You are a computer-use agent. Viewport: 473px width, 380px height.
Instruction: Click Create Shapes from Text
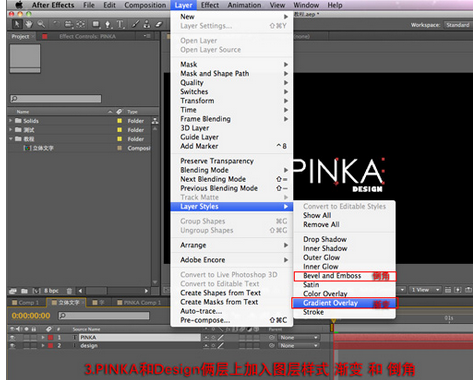[x=220, y=293]
